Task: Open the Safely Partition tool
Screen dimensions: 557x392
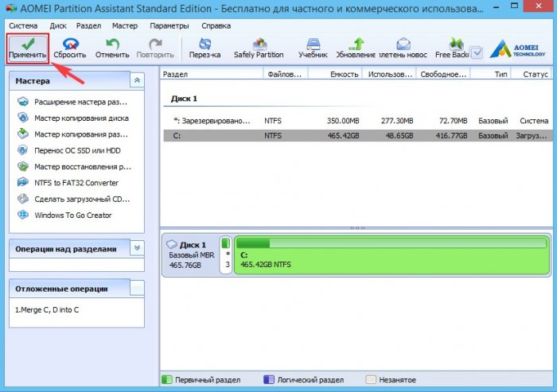Action: coord(259,49)
